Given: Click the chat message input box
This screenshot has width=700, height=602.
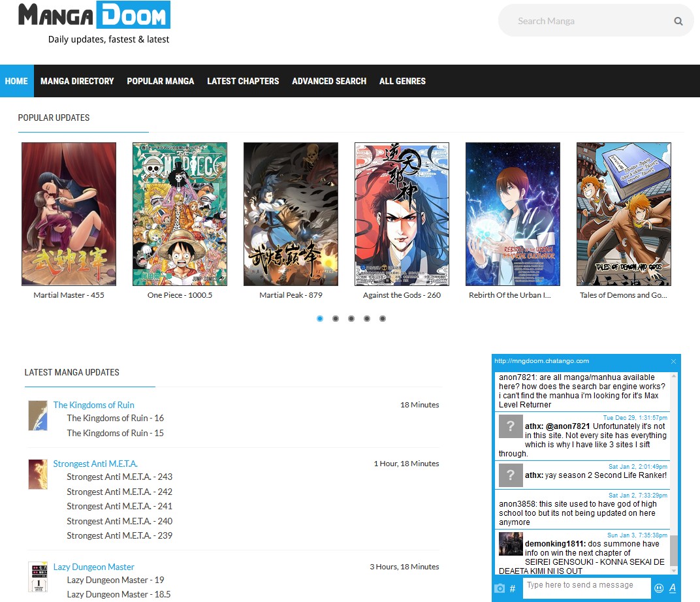Looking at the screenshot, I should [x=586, y=588].
